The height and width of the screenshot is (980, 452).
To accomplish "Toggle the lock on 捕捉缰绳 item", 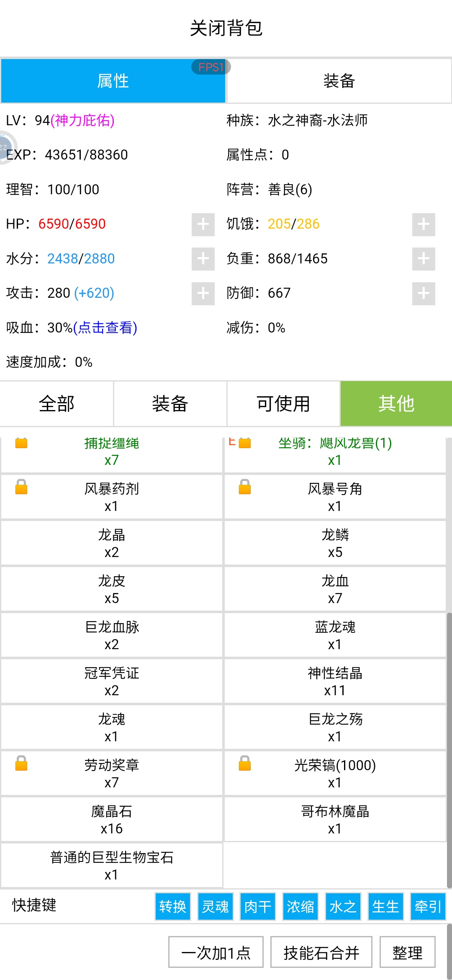I will click(21, 443).
